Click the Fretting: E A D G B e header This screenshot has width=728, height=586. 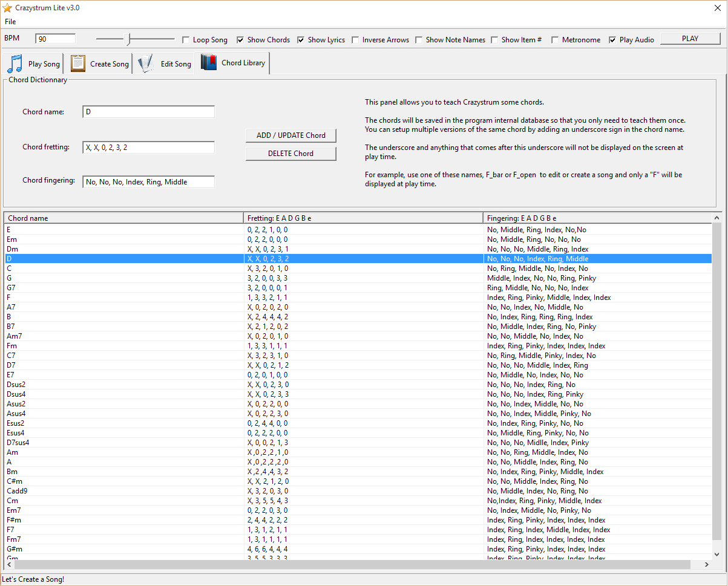click(363, 218)
